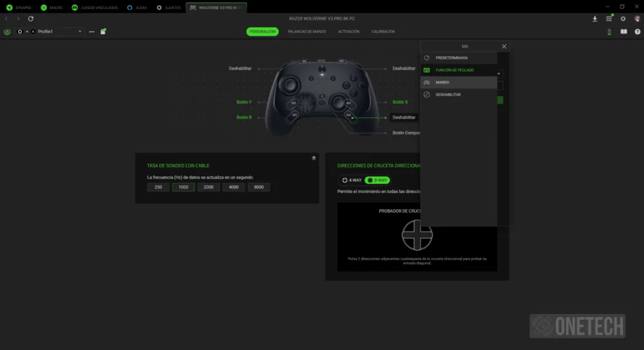Switch to the Macro tab
Image resolution: width=644 pixels, height=350 pixels.
52,7
